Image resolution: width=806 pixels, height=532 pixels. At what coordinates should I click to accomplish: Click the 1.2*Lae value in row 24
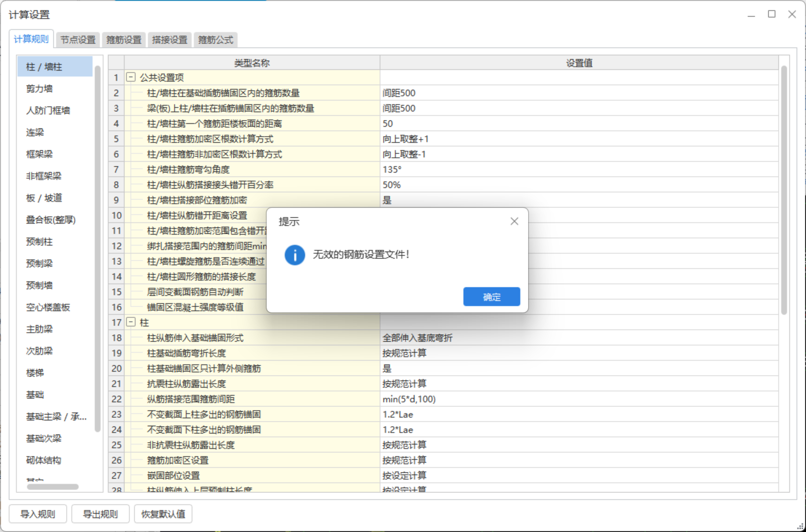(579, 429)
